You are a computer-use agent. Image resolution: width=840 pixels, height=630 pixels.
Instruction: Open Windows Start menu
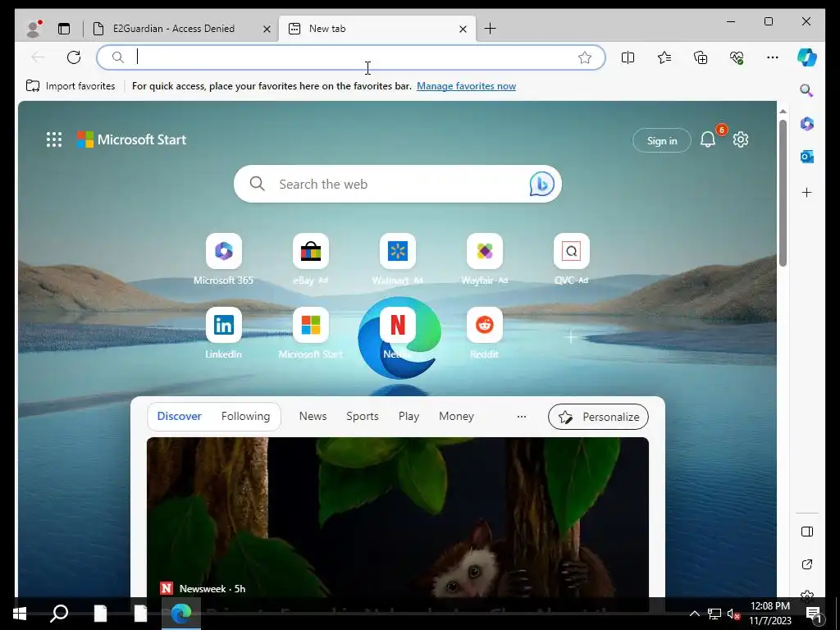[20, 614]
